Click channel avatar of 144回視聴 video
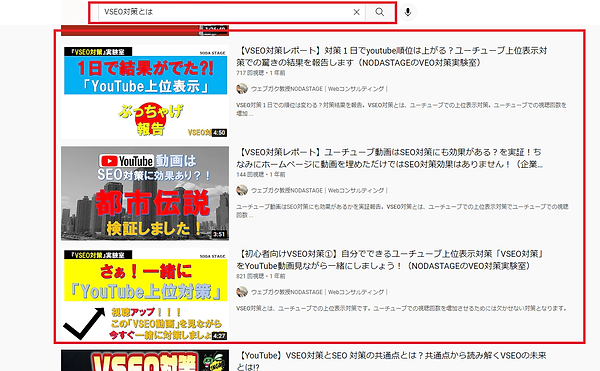The height and width of the screenshot is (371, 600). click(x=242, y=190)
